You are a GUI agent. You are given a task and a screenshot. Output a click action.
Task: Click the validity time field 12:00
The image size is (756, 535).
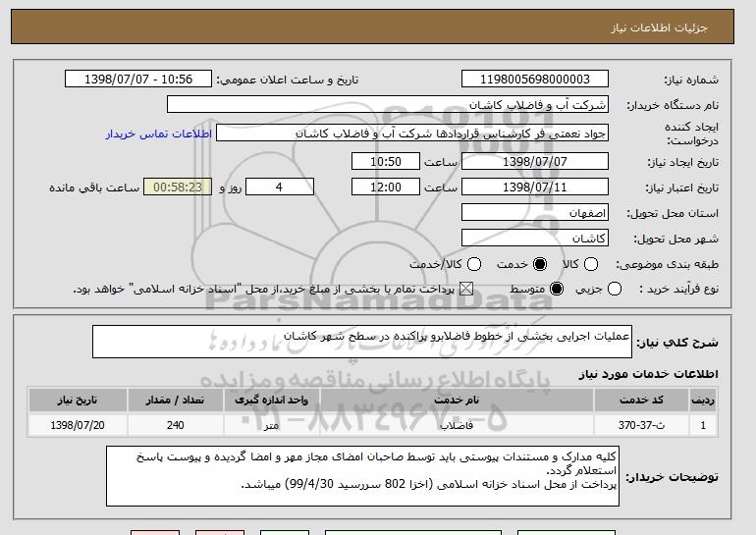pyautogui.click(x=386, y=187)
